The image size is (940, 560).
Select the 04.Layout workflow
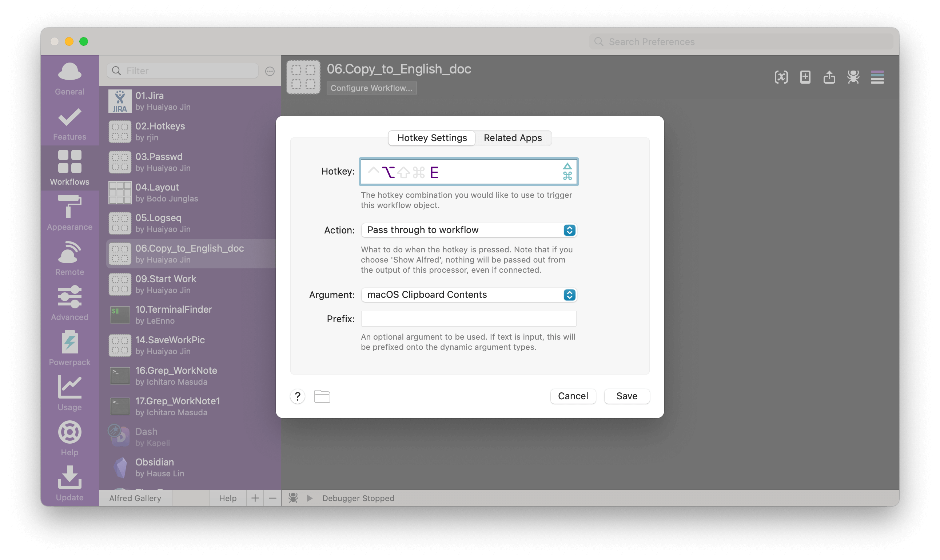coord(191,193)
